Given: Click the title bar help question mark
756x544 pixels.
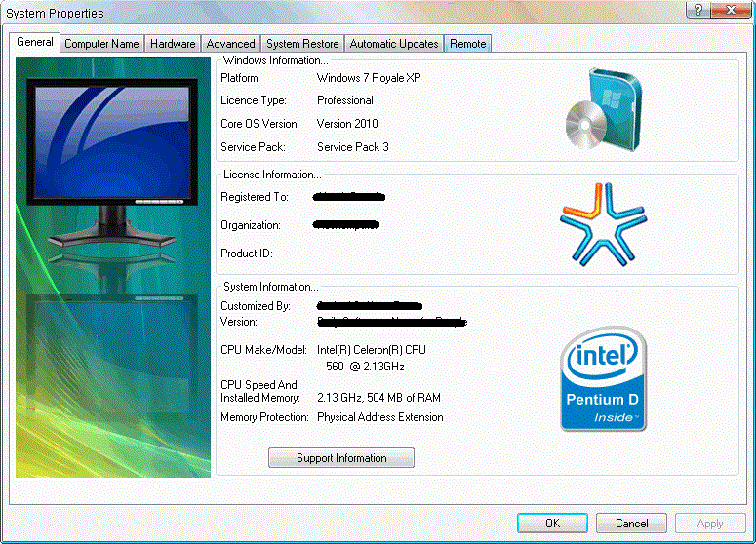Looking at the screenshot, I should pos(698,10).
